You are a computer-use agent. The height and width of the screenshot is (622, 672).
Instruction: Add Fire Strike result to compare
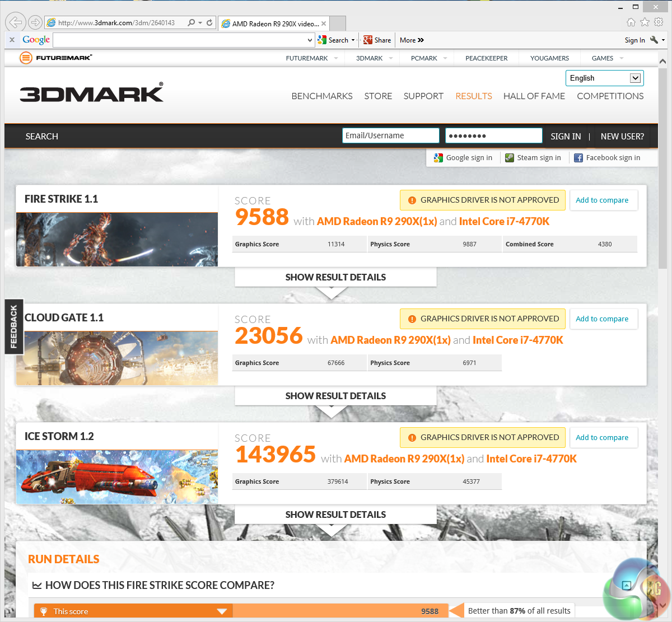[x=603, y=200]
